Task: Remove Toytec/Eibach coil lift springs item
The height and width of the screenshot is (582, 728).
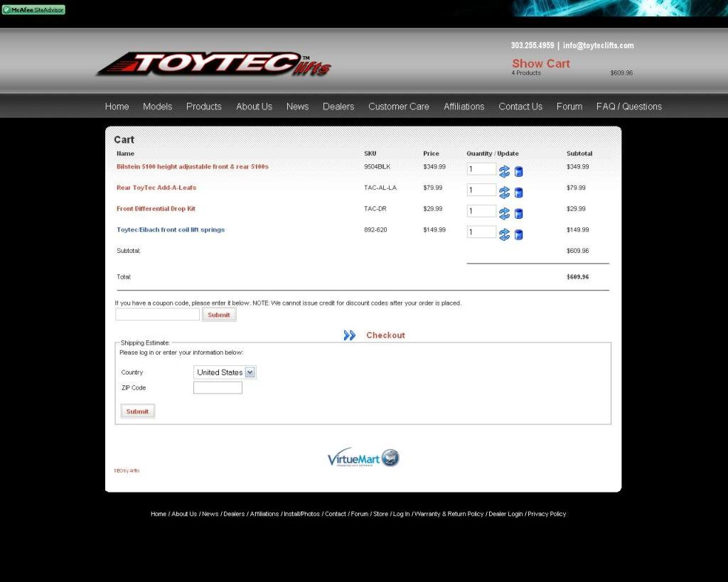Action: 518,235
